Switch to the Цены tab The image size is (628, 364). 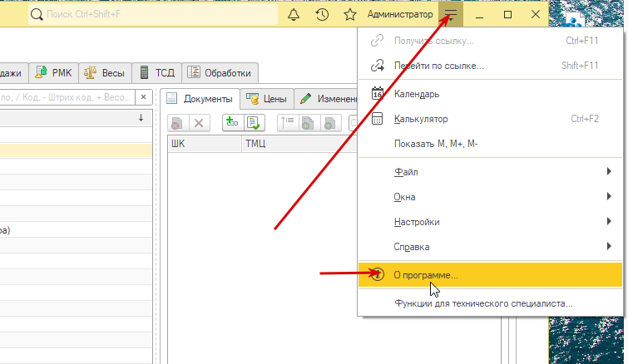[267, 99]
